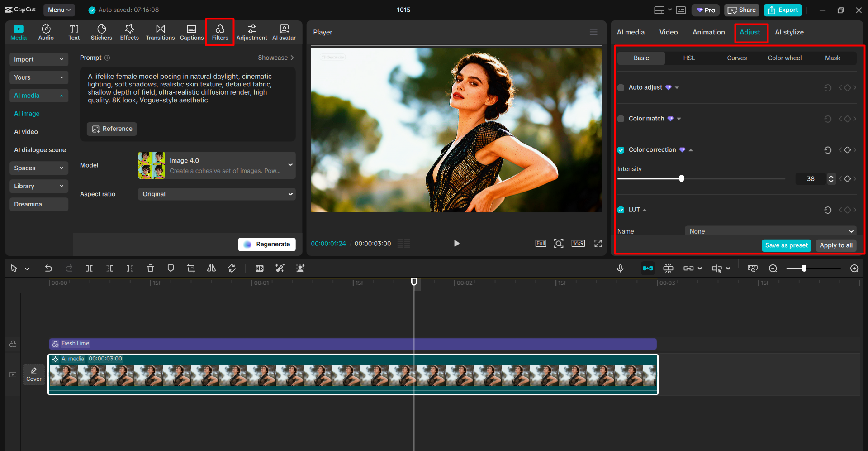Image resolution: width=868 pixels, height=451 pixels.
Task: Open the Transitions panel
Action: 160,32
